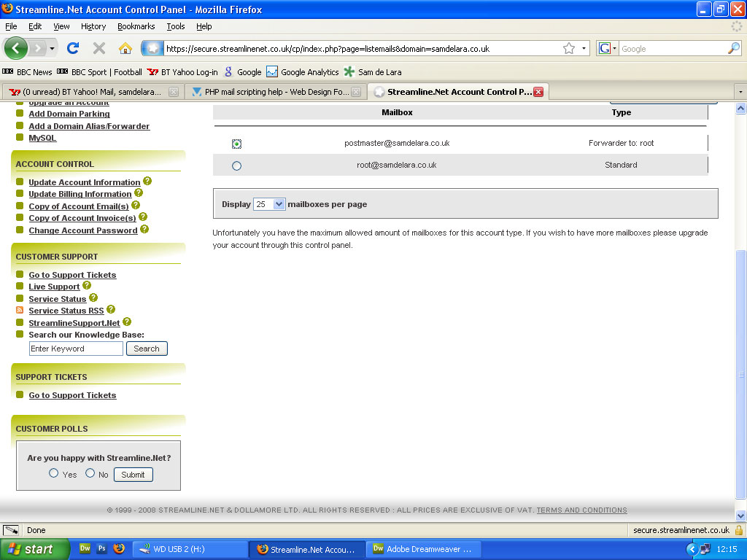
Task: Click the Stop loading X icon
Action: click(x=99, y=48)
